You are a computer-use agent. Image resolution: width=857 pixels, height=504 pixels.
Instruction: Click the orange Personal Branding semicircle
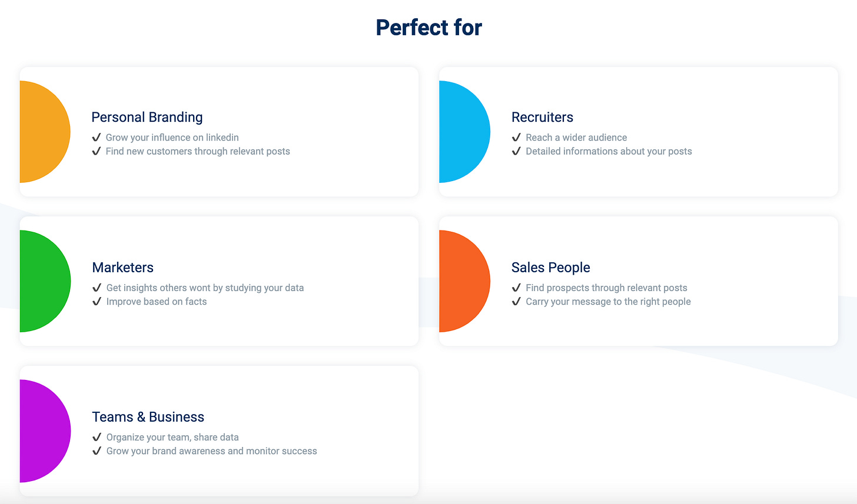pyautogui.click(x=45, y=132)
